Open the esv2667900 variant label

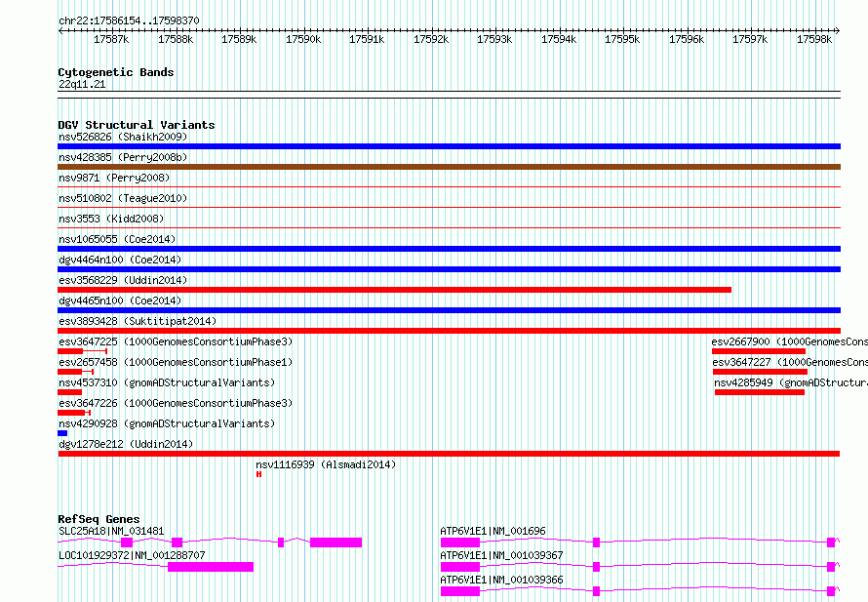pos(789,341)
